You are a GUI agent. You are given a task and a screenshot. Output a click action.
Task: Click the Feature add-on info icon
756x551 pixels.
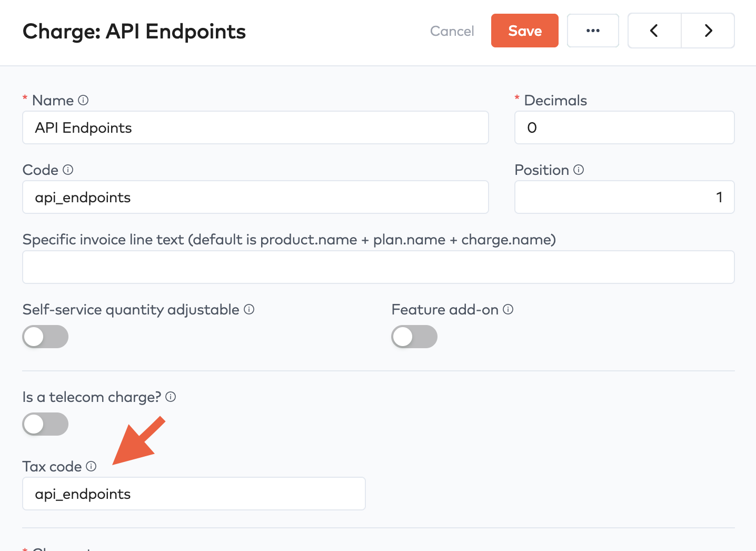[x=508, y=309]
